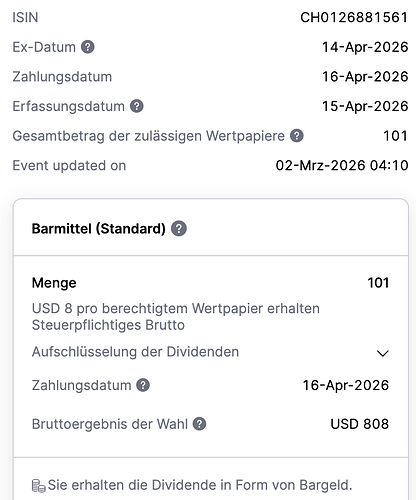
Task: Click the top Zahlungsdatum value 16-Apr-2026
Action: pos(365,77)
